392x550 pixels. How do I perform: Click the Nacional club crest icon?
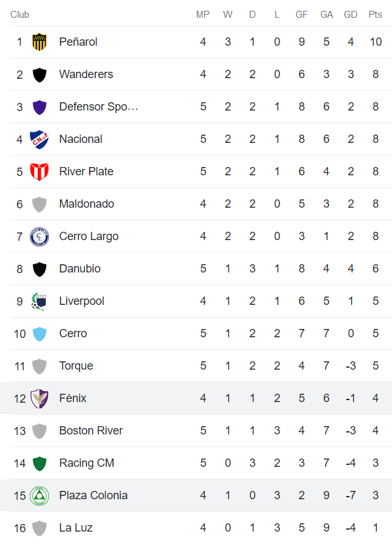tap(39, 139)
